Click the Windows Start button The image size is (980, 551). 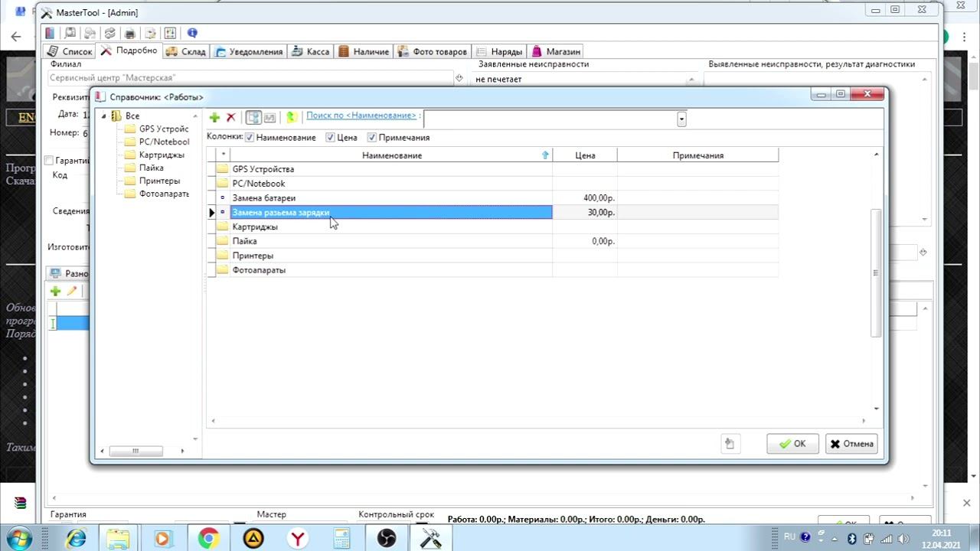(18, 538)
